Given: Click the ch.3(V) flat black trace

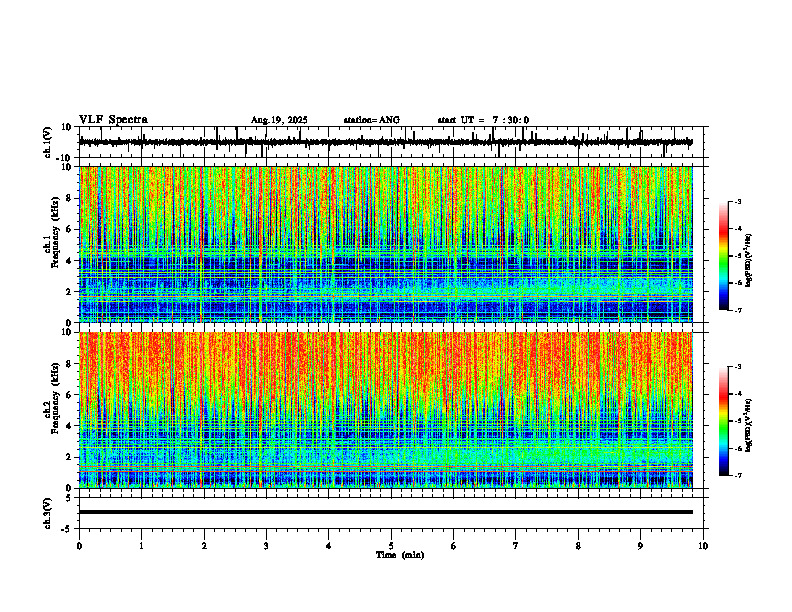Looking at the screenshot, I should pyautogui.click(x=386, y=512).
